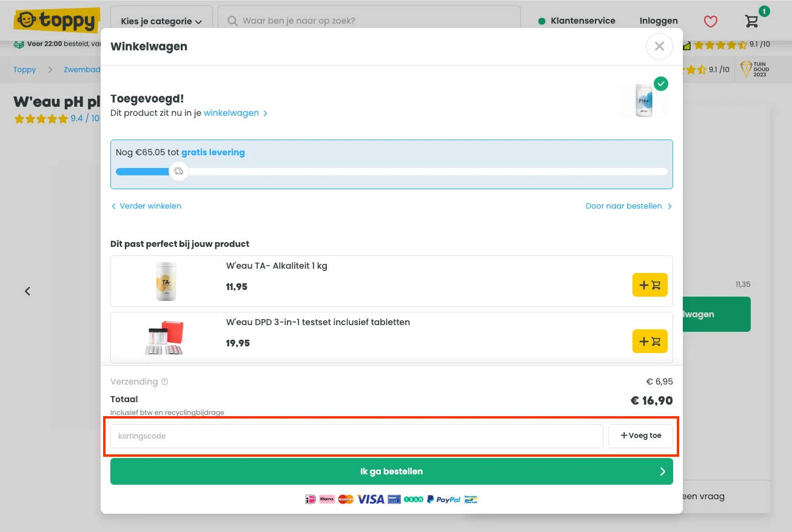Open Klantenservice
792x532 pixels.
coord(577,21)
